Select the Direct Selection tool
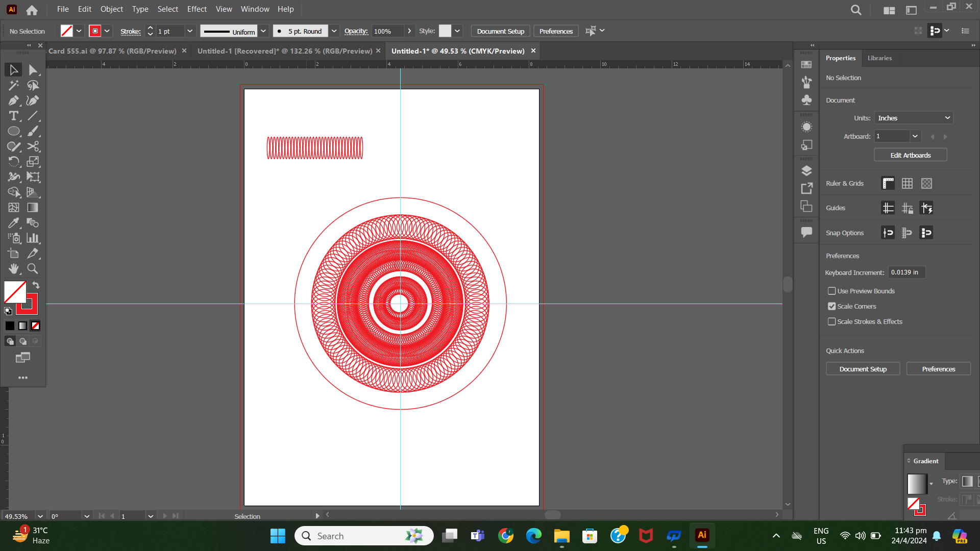Screen dimensions: 980x551 click(33, 70)
